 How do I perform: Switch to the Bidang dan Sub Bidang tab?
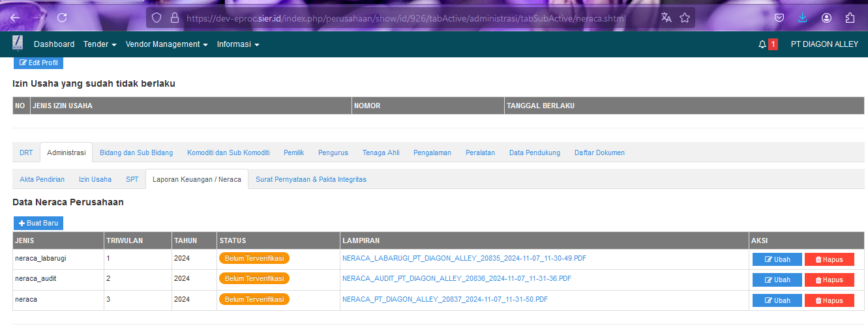pyautogui.click(x=136, y=152)
